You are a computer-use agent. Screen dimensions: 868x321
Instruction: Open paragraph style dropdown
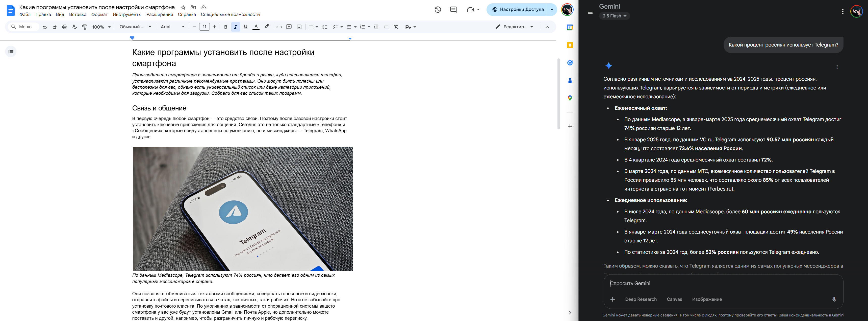point(136,27)
